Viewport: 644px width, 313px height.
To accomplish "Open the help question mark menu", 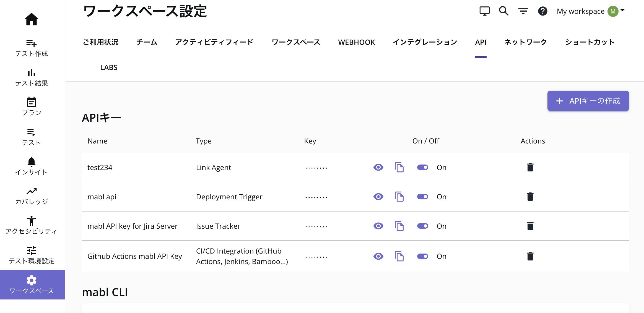I will pyautogui.click(x=542, y=11).
